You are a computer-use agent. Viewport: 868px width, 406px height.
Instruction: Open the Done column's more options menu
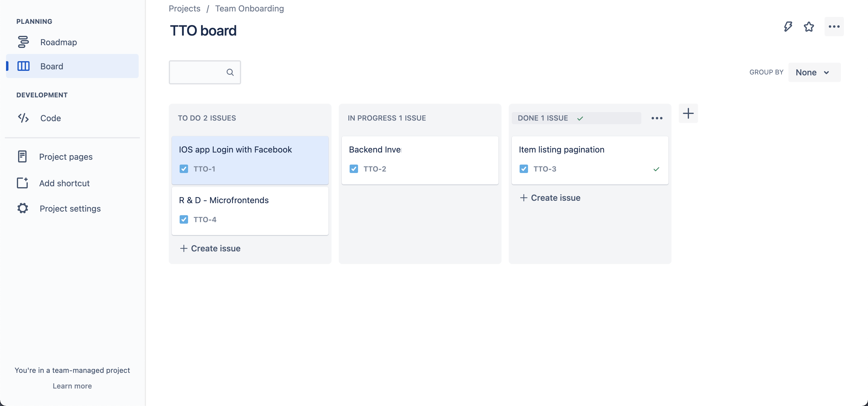(x=656, y=118)
